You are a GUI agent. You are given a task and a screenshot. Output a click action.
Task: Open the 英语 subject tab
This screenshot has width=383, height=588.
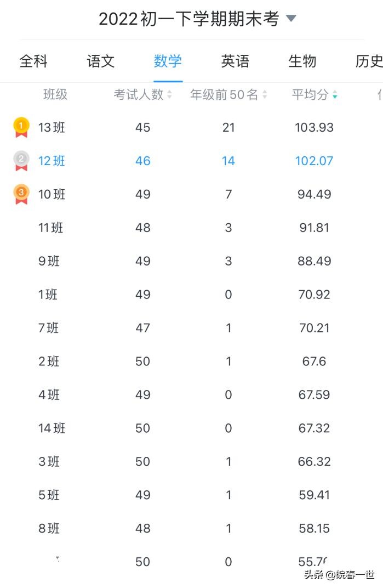coord(235,61)
